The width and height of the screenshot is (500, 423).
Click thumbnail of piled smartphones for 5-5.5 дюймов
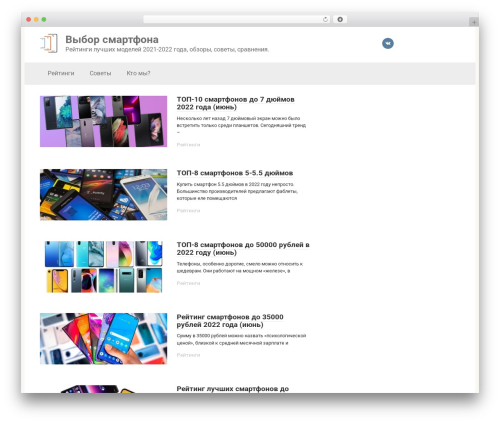tap(103, 195)
